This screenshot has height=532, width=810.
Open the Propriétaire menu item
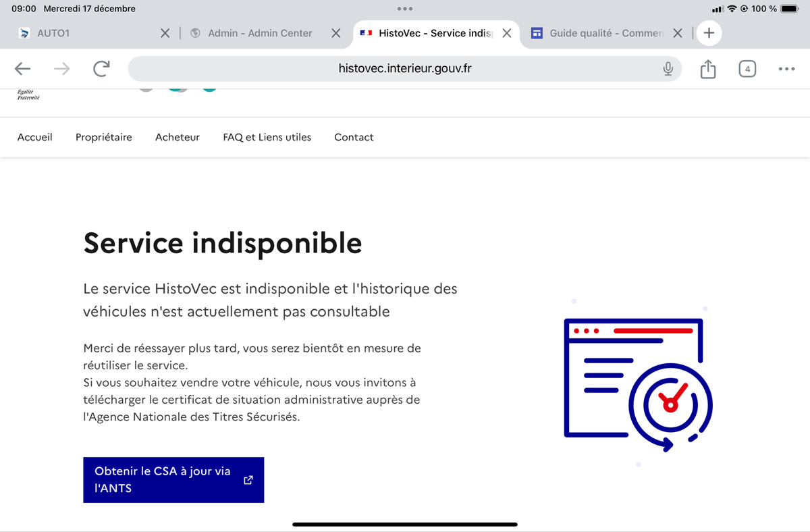[x=104, y=137]
